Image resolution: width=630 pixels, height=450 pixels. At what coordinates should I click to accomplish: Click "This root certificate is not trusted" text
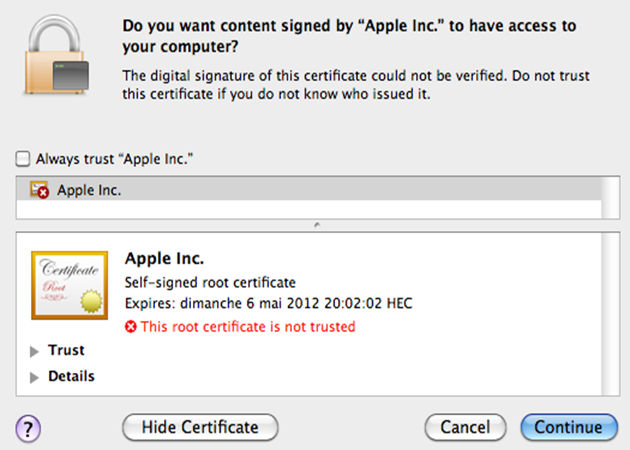pos(248,326)
